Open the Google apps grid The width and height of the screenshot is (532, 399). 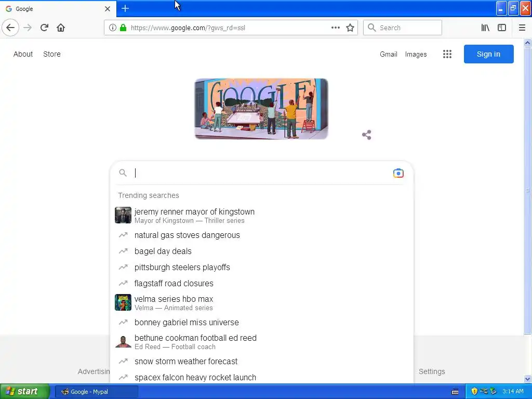coord(447,54)
